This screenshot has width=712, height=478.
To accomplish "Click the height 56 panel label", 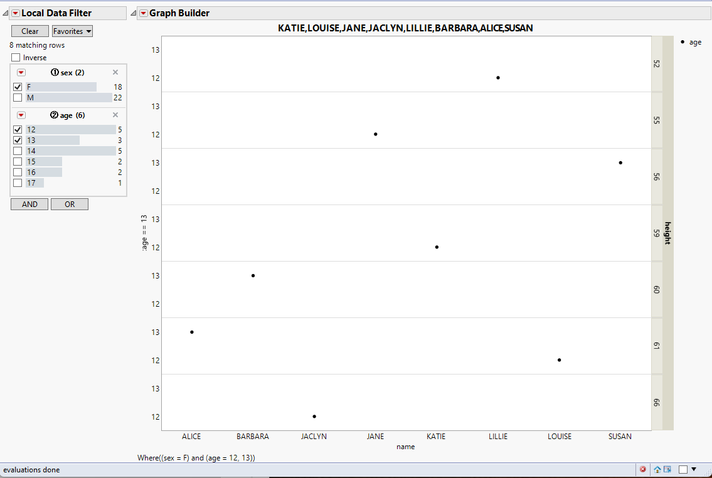I will [657, 177].
